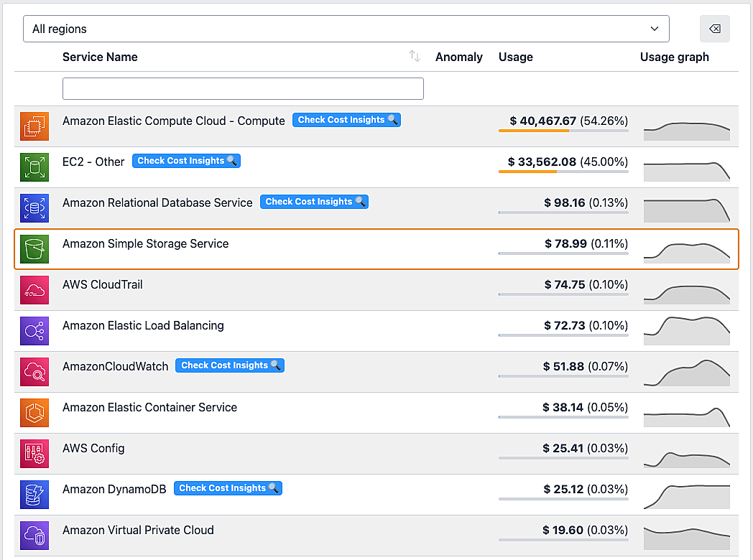
Task: Open usage graph for Elastic Load Balancing
Action: coord(687,331)
